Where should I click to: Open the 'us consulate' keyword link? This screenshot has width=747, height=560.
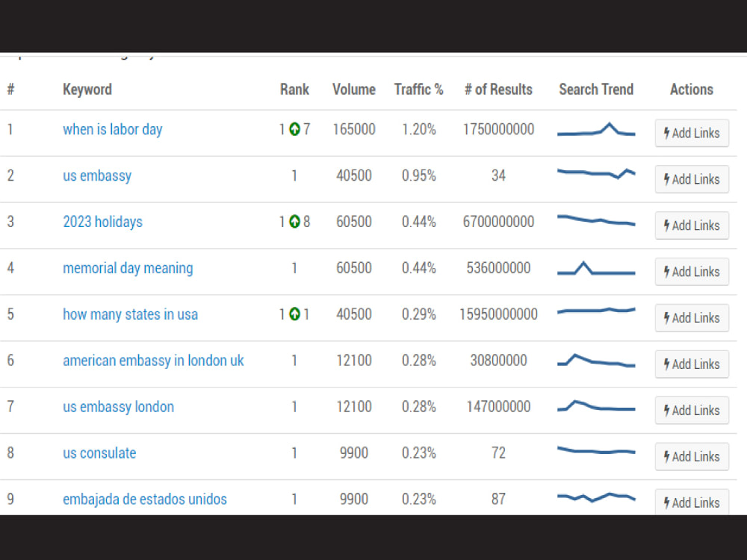pos(99,453)
